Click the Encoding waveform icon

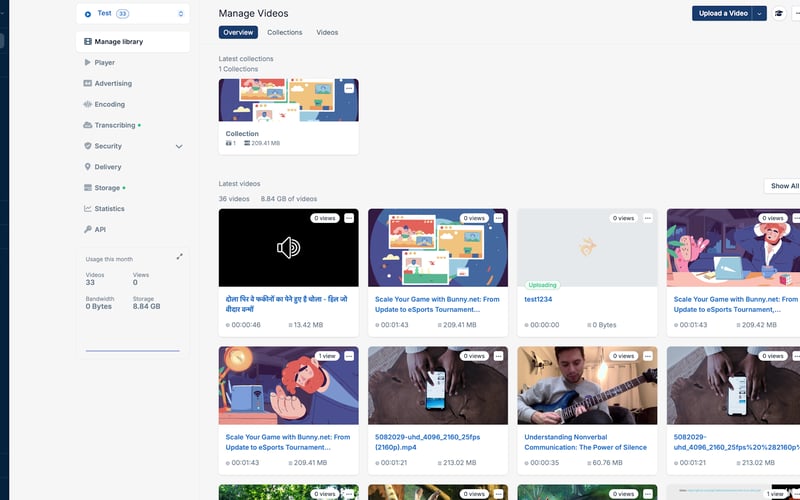point(88,104)
